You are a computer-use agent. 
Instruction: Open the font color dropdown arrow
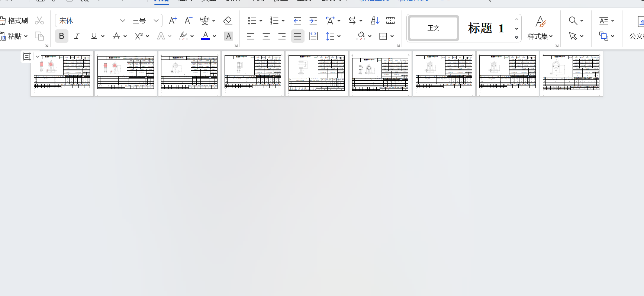(215, 36)
